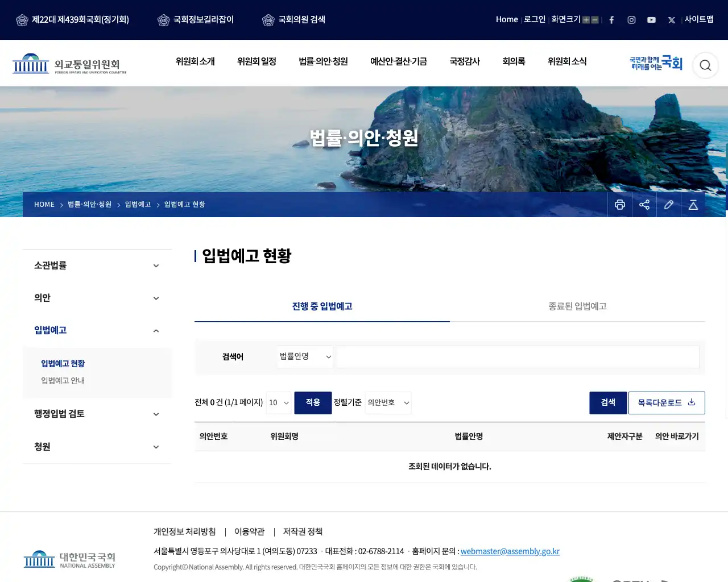Screen dimensions: 728x582
Task: Click webmaster@assembly.go.kr email link
Action: coord(510,551)
